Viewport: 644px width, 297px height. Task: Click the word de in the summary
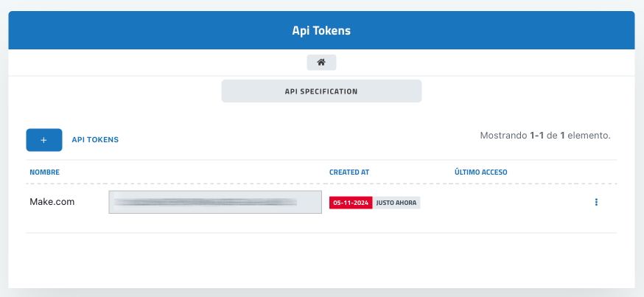coord(553,136)
